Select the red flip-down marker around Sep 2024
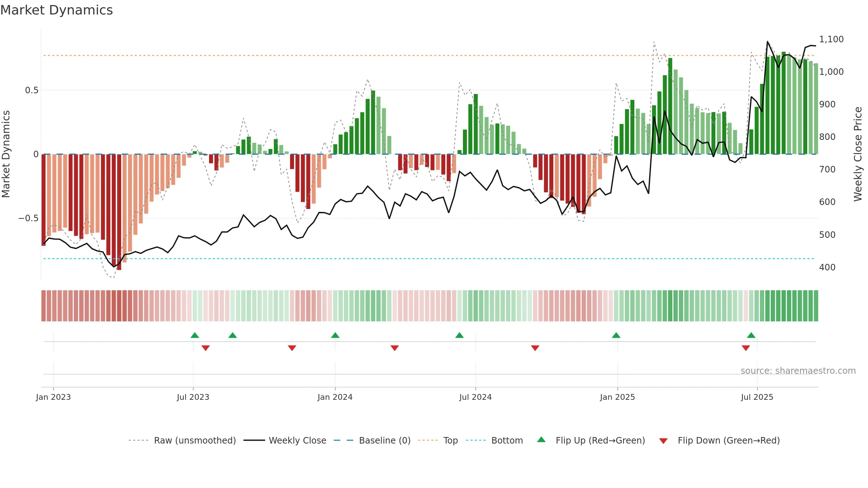Viewport: 868px width, 488px height. (535, 348)
